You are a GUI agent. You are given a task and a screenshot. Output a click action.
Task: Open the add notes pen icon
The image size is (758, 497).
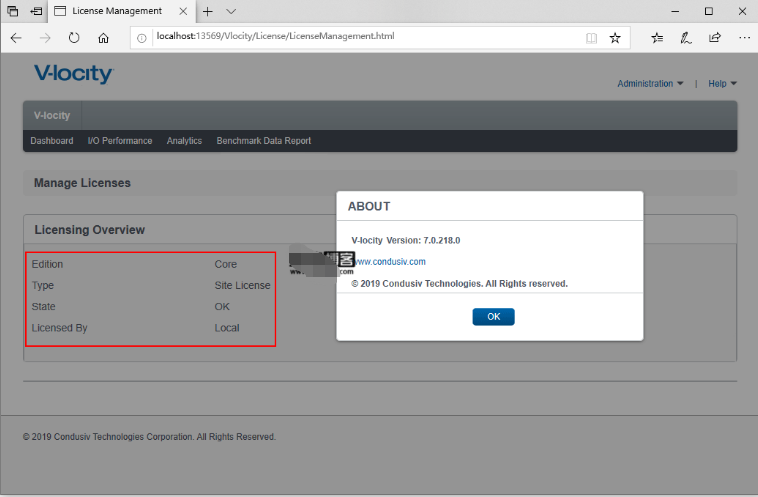coord(685,38)
